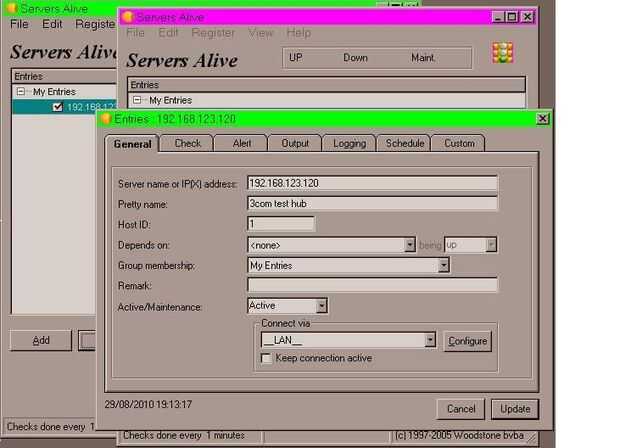Image resolution: width=620 pixels, height=448 pixels.
Task: Click the Entries dialog title bar icon
Action: click(106, 119)
